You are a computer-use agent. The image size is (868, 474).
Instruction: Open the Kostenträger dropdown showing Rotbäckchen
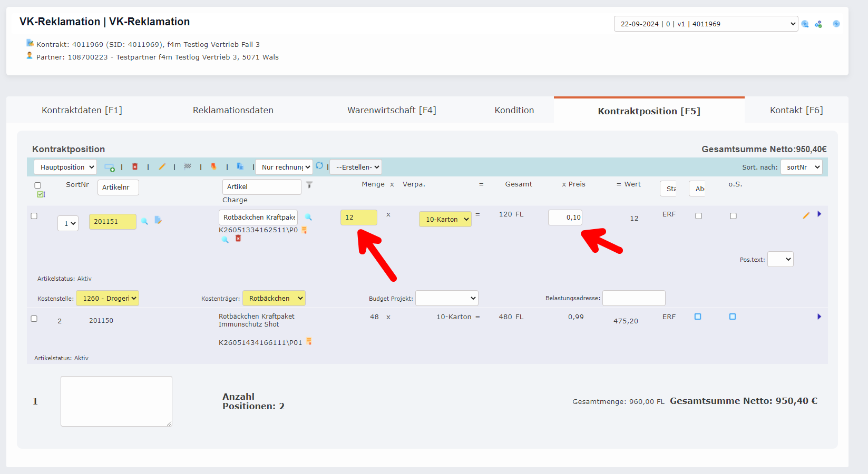pos(274,298)
